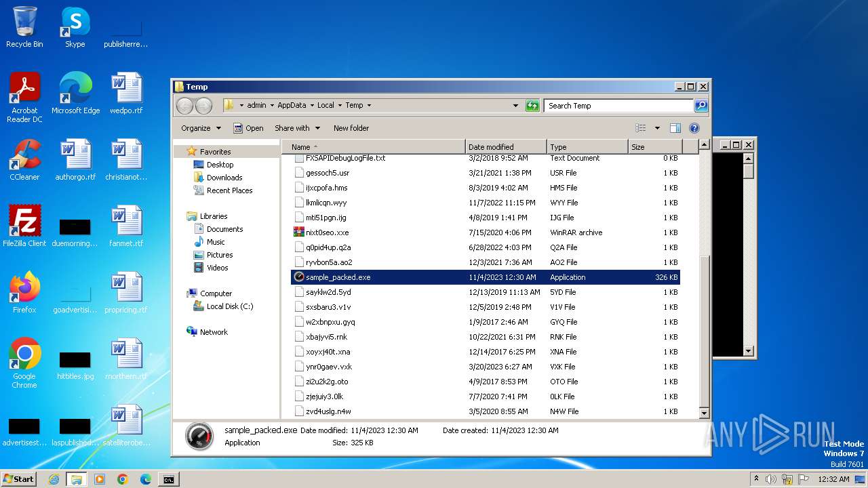Image resolution: width=868 pixels, height=488 pixels.
Task: Click the Explorer Back navigation button
Action: (184, 106)
